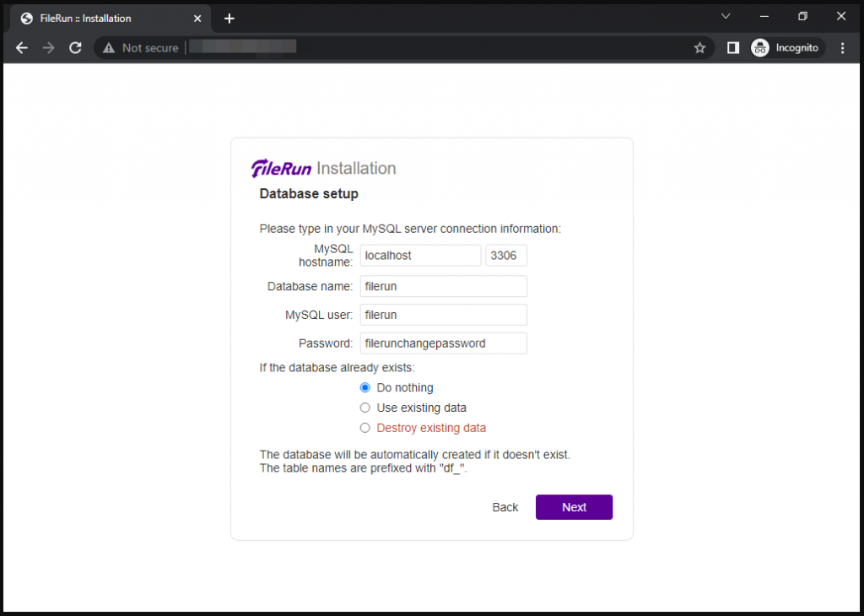The image size is (864, 616).
Task: Choose Use existing data option
Action: coord(364,408)
